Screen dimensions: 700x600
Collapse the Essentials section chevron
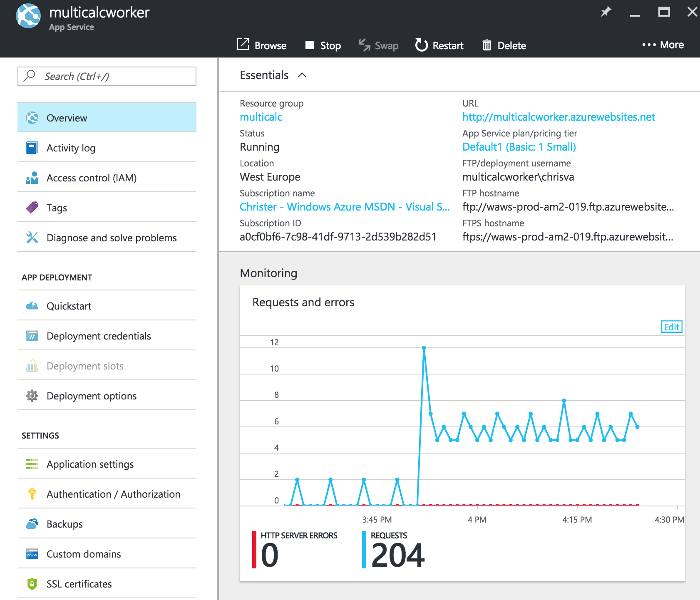(x=302, y=75)
